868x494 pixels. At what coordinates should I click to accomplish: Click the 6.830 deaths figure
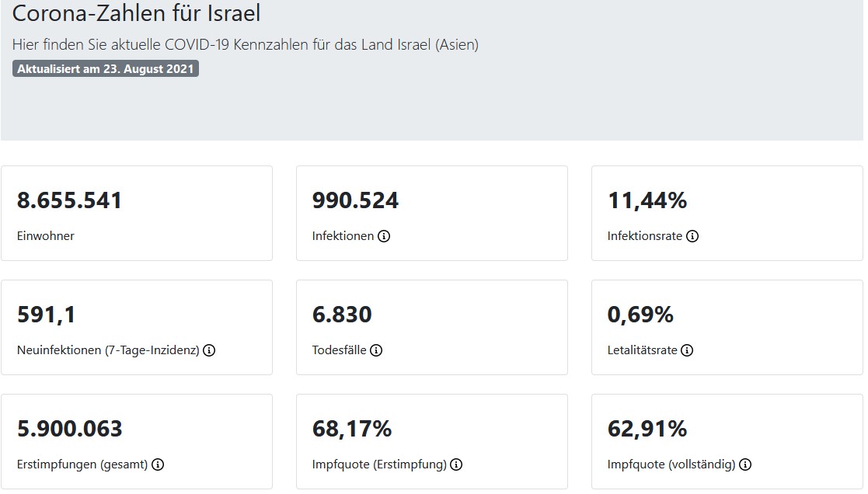[x=342, y=315]
